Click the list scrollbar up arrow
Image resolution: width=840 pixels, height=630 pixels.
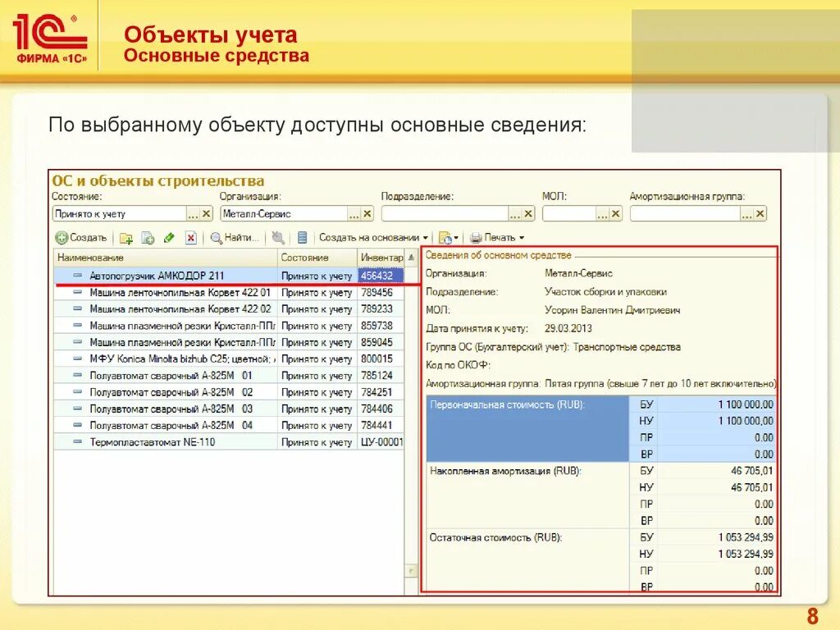pyautogui.click(x=411, y=257)
